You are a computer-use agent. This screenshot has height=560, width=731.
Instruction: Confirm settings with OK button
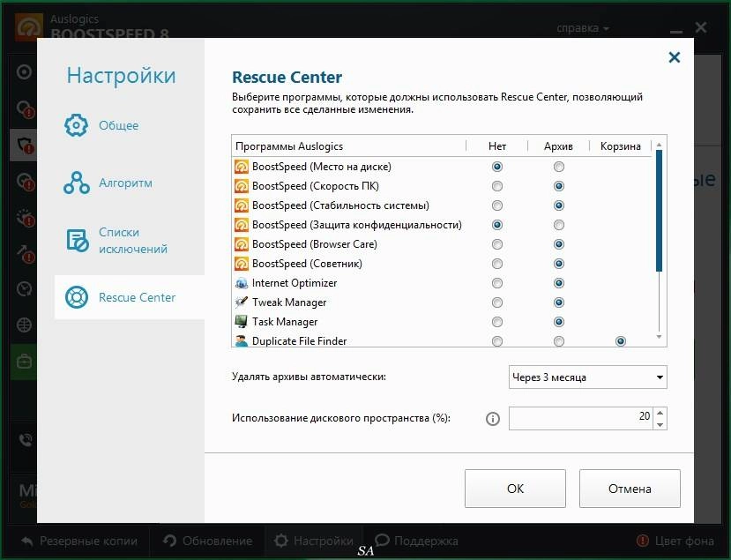point(515,489)
